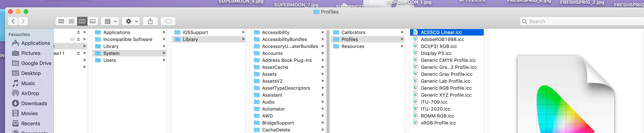This screenshot has width=644, height=133.
Task: Open Google Drive in sidebar
Action: click(32, 63)
